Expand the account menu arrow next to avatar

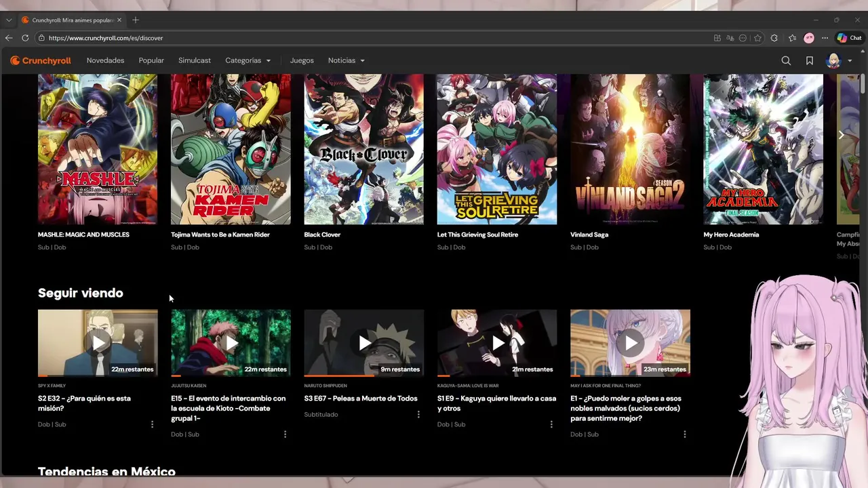click(850, 61)
